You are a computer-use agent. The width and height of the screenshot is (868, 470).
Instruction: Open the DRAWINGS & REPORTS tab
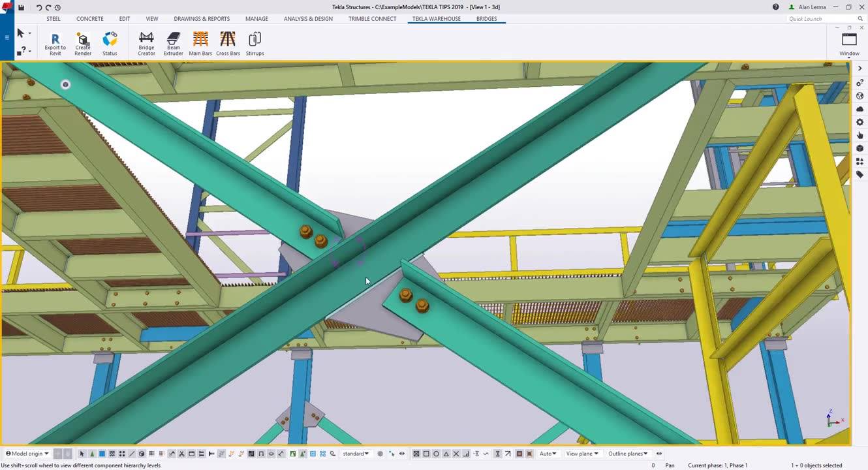pyautogui.click(x=202, y=19)
